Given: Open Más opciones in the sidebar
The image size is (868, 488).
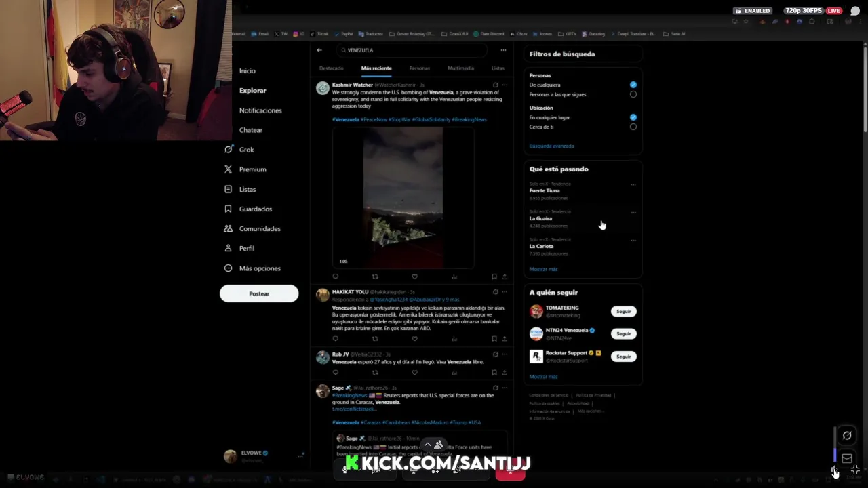Looking at the screenshot, I should (x=252, y=268).
